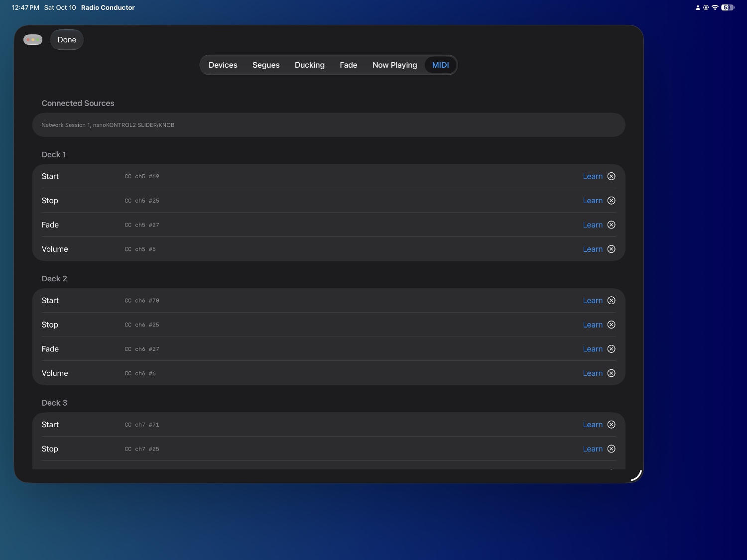This screenshot has width=747, height=560.
Task: Tap the battery indicator in status bar
Action: point(728,7)
